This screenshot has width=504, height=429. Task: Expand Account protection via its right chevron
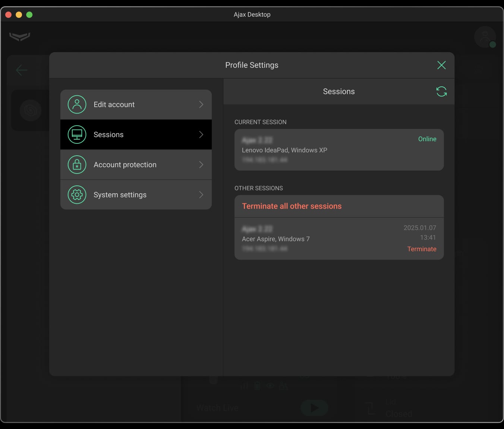(201, 165)
